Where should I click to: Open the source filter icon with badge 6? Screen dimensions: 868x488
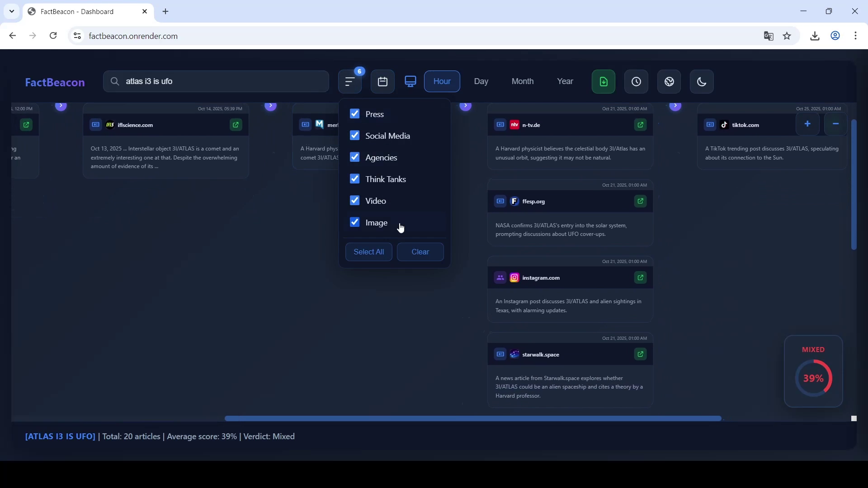click(350, 82)
